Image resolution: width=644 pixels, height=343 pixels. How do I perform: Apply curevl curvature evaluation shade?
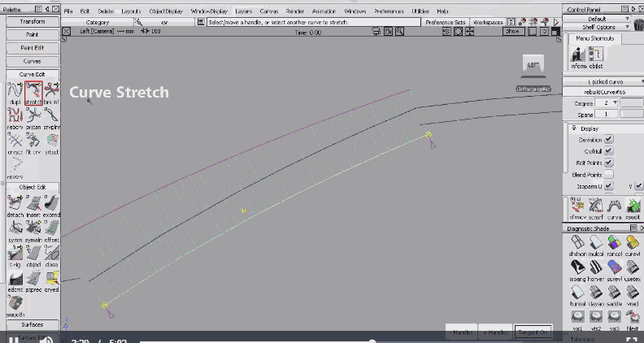pyautogui.click(x=633, y=245)
